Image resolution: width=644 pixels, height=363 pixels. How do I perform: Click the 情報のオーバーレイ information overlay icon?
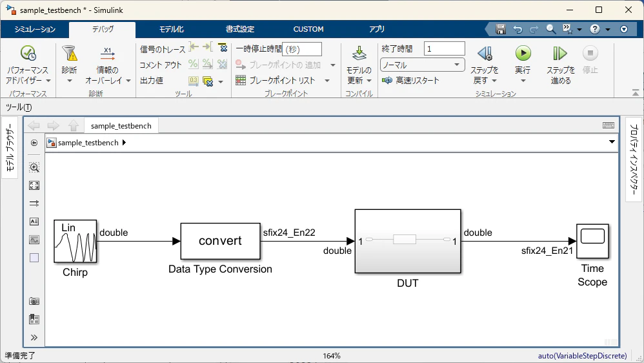pos(107,54)
